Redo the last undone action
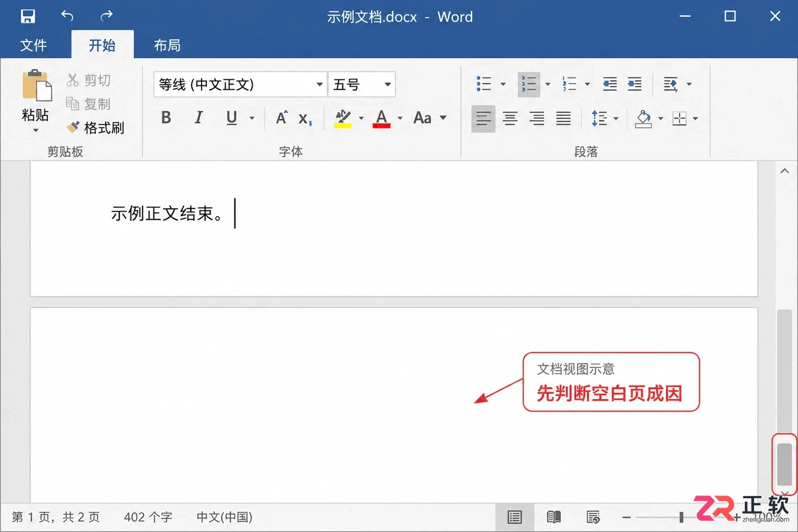798x532 pixels. point(106,16)
